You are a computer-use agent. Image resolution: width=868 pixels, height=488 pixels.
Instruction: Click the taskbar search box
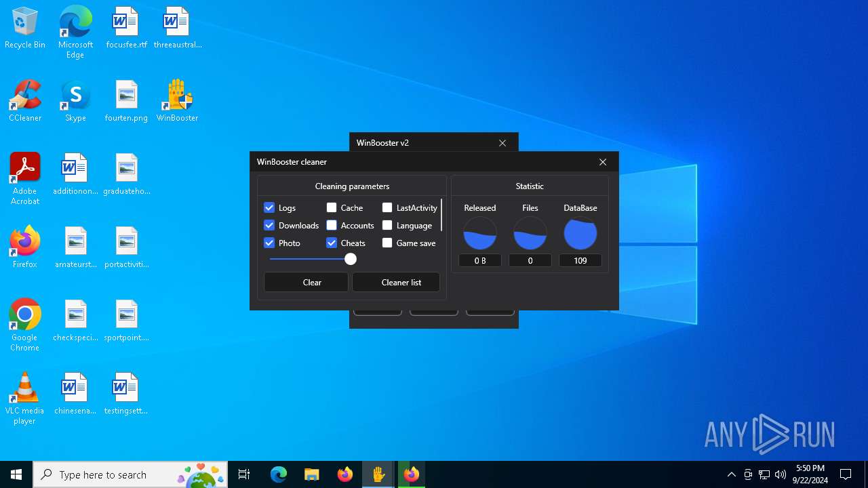pos(132,474)
